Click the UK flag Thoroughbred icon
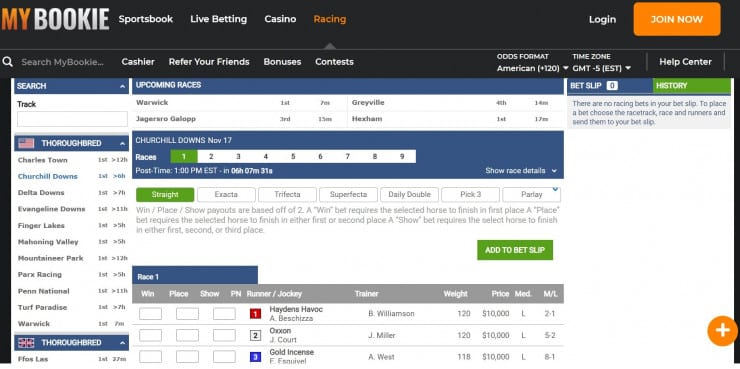Viewport: 740px width, 369px height. point(26,343)
